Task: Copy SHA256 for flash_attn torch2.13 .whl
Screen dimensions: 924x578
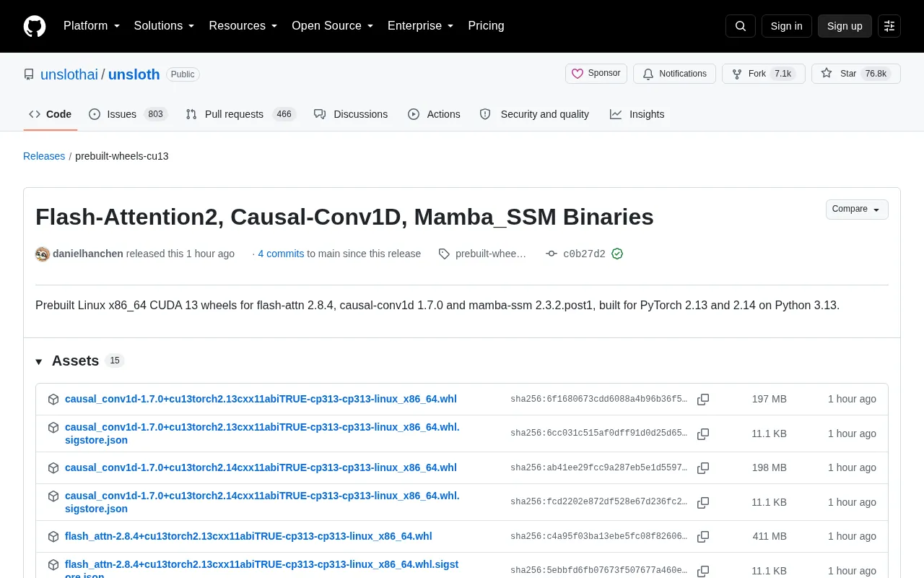Action: 703,537
